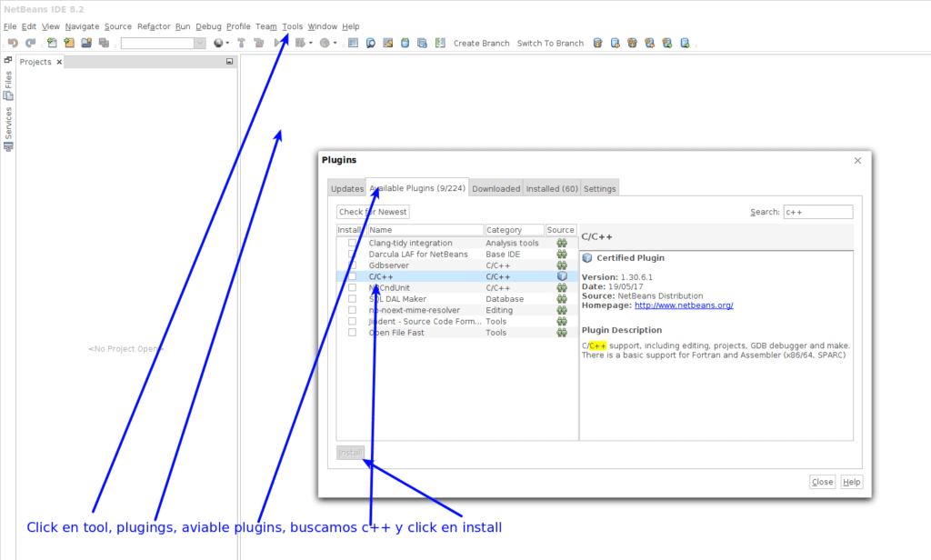Open the project configuration combo box
The height and width of the screenshot is (560, 931).
click(164, 43)
